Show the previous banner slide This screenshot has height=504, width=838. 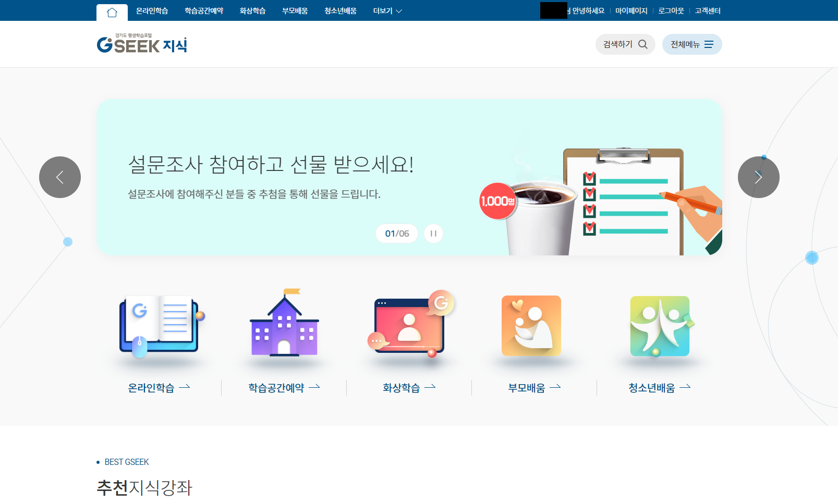click(x=60, y=177)
